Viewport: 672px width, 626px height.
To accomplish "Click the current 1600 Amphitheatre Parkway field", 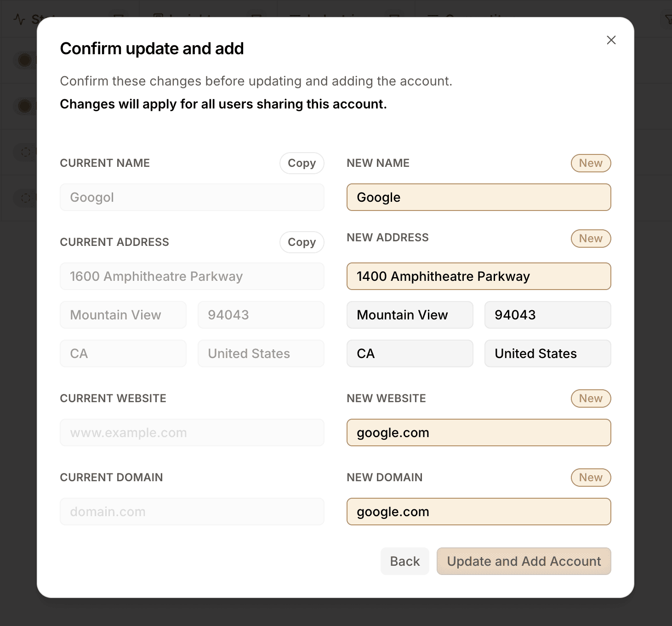I will (192, 276).
